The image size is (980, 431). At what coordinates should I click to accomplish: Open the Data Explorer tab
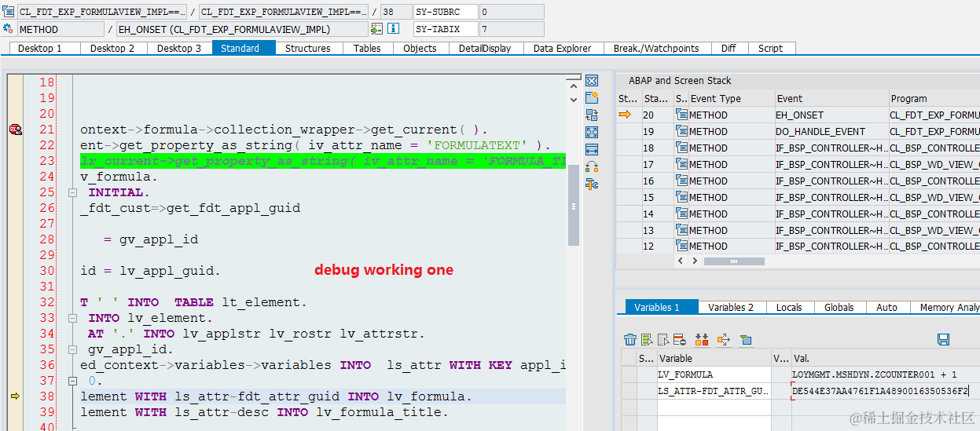(x=563, y=48)
